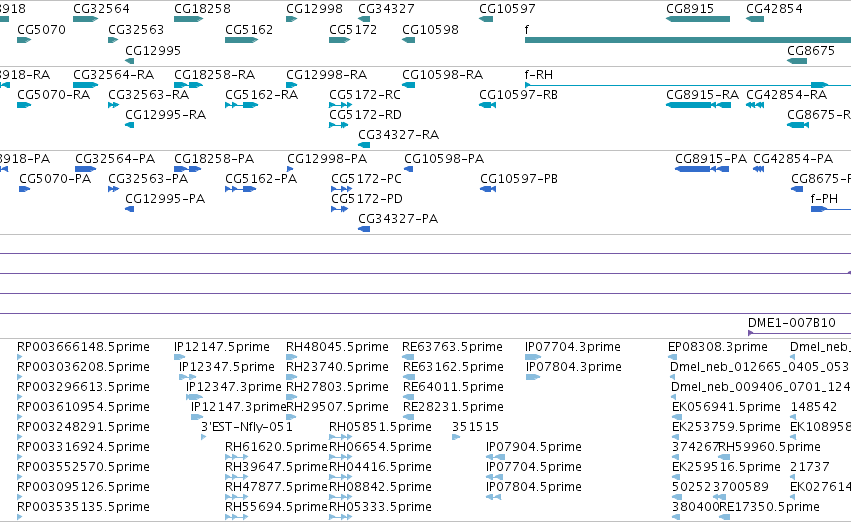This screenshot has width=851, height=522.
Task: Select the CG12995 gene label
Action: tap(153, 50)
